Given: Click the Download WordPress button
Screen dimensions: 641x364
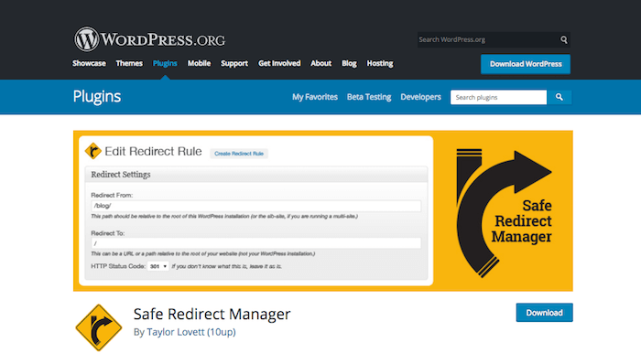Looking at the screenshot, I should [x=526, y=64].
